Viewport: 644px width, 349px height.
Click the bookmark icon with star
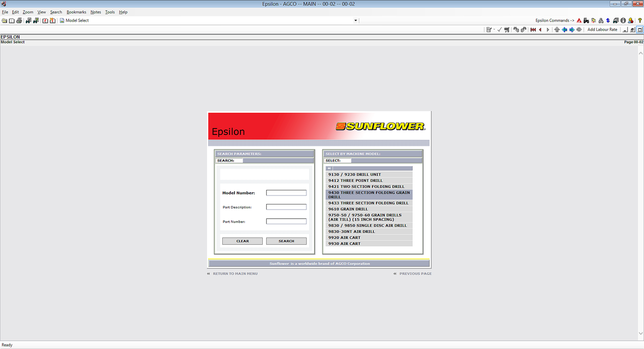pyautogui.click(x=52, y=21)
